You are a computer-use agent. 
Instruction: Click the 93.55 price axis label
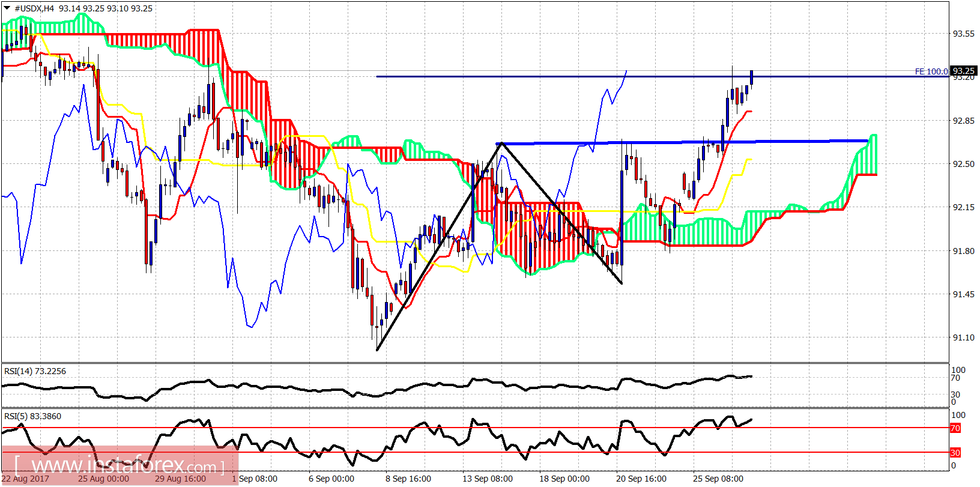(964, 34)
